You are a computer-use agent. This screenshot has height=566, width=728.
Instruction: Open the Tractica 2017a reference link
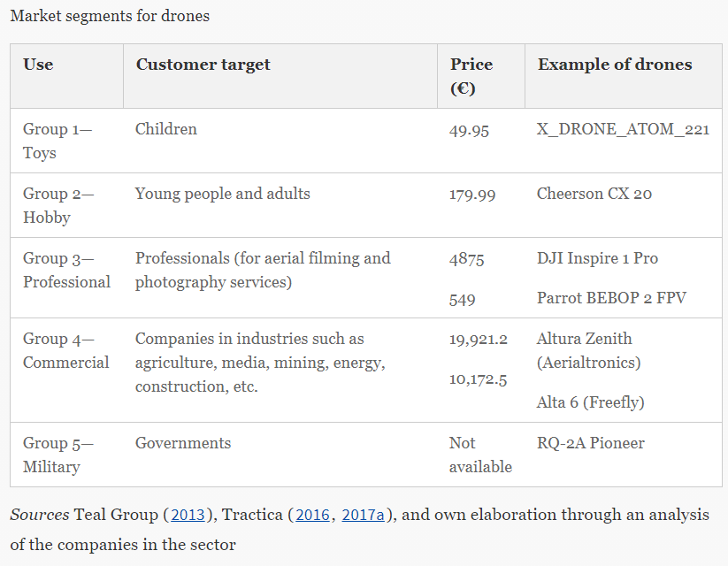click(363, 515)
